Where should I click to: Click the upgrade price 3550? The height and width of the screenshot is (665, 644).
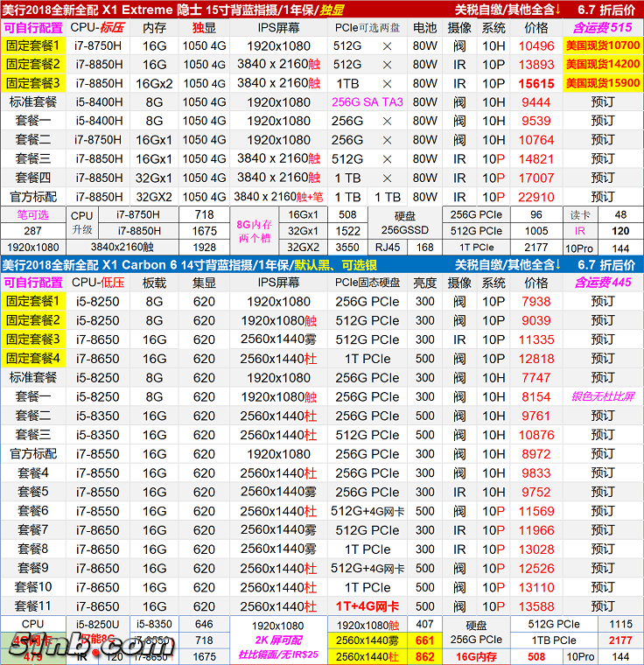(347, 248)
